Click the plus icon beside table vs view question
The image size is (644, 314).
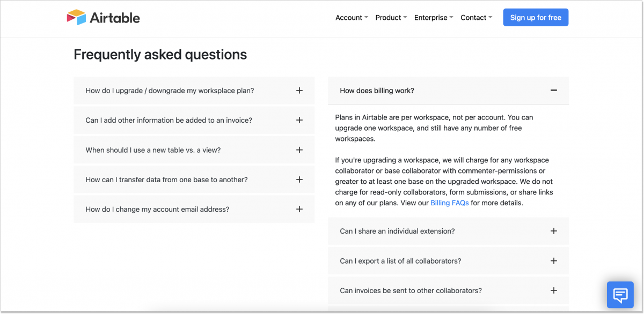[299, 149]
